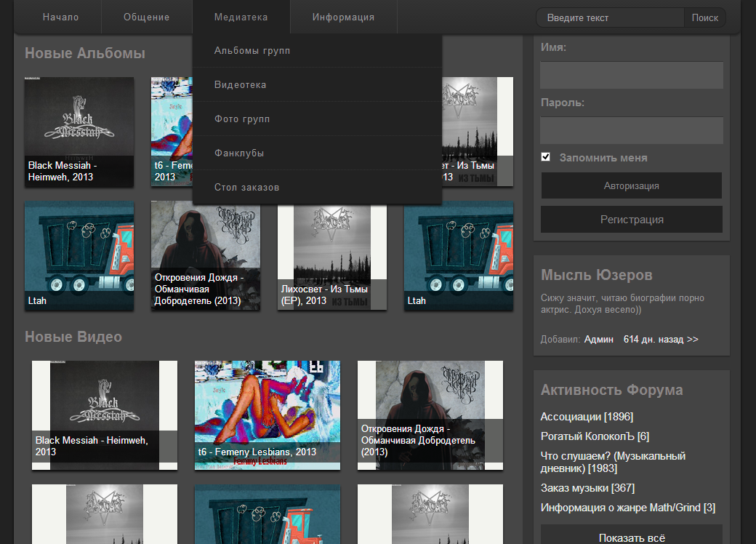This screenshot has width=756, height=544.
Task: Click the Регистрация button
Action: pyautogui.click(x=631, y=220)
